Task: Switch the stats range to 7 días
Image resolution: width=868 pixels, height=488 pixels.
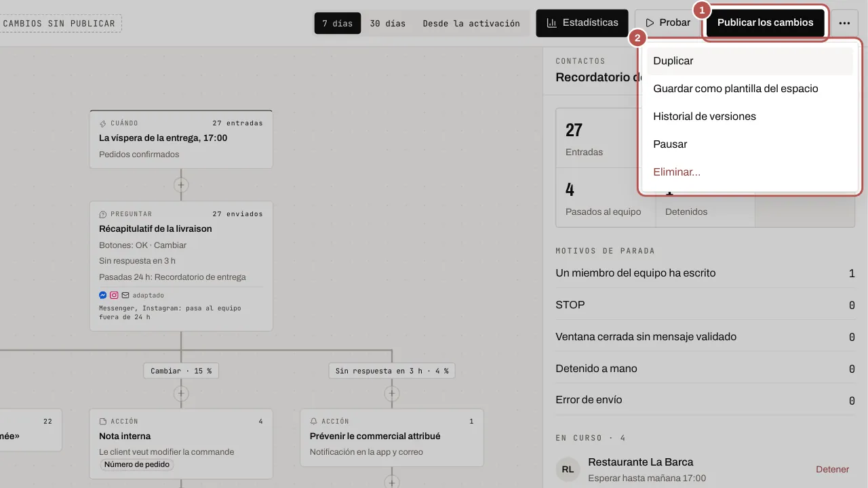Action: (337, 23)
